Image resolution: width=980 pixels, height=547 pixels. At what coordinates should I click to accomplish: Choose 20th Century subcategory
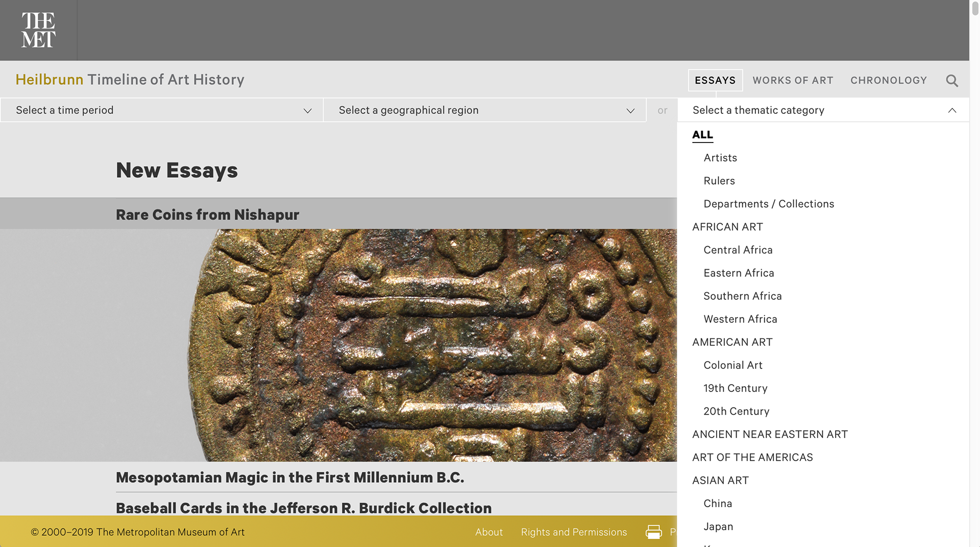tap(737, 411)
